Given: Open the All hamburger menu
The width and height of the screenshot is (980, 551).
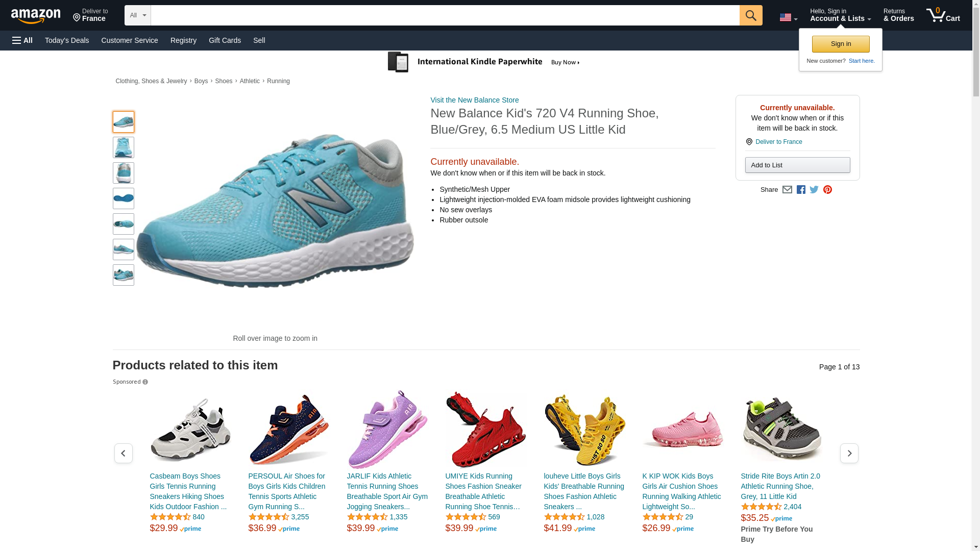Looking at the screenshot, I should tap(22, 40).
